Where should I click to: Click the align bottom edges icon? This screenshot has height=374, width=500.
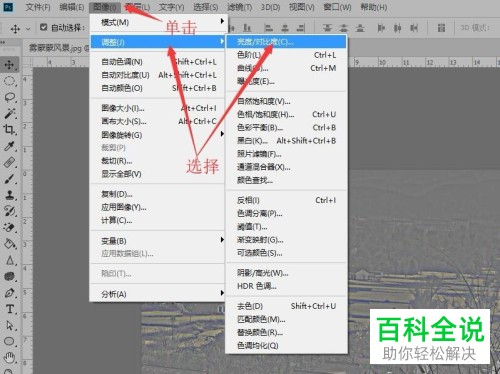[247, 28]
